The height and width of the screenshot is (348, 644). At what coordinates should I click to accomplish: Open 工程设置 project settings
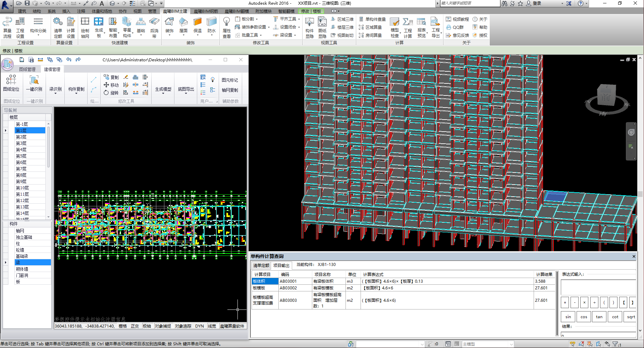(x=20, y=27)
